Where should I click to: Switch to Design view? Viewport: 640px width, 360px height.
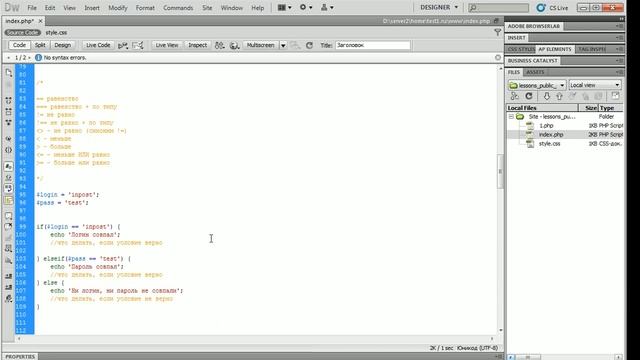pyautogui.click(x=62, y=45)
